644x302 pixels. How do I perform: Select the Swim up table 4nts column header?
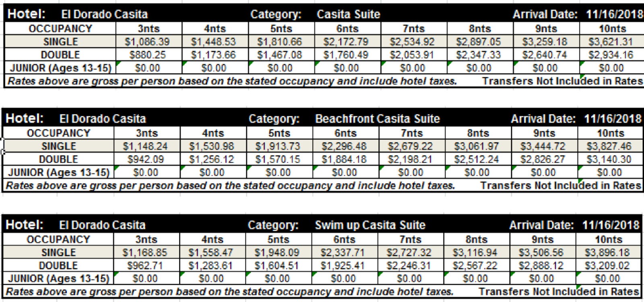coord(212,239)
